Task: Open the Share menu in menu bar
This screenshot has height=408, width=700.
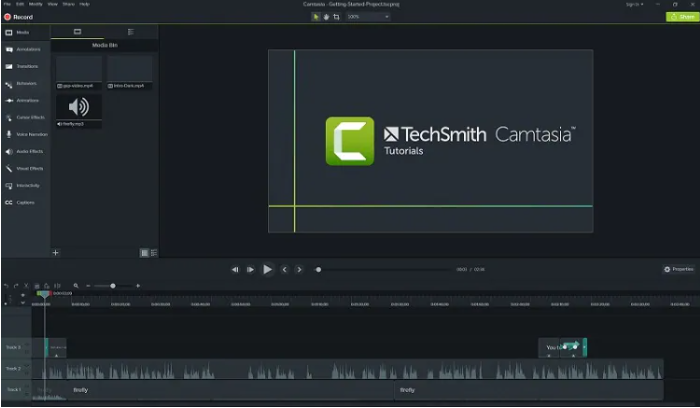Action: [x=68, y=4]
